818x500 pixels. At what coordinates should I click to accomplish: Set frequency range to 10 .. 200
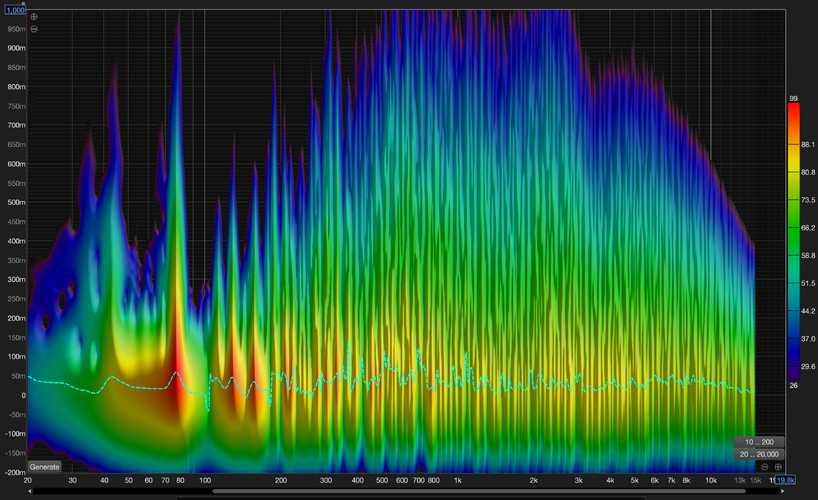[759, 441]
